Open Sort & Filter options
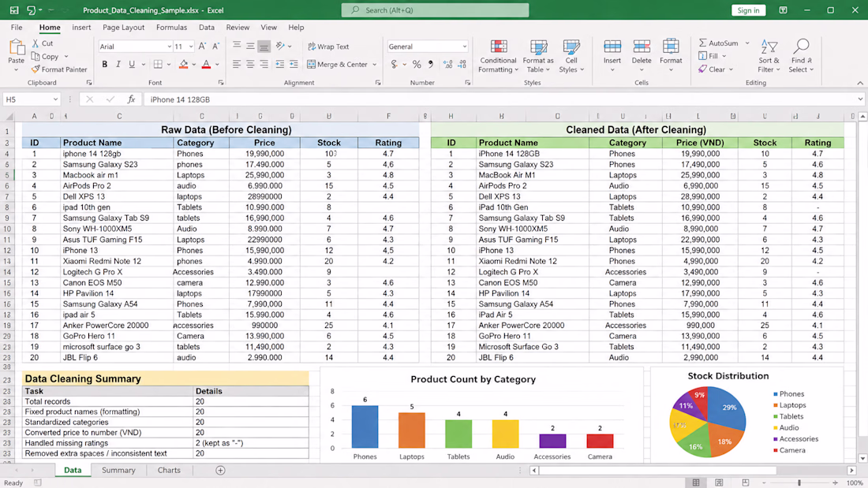The width and height of the screenshot is (868, 488). pos(769,56)
